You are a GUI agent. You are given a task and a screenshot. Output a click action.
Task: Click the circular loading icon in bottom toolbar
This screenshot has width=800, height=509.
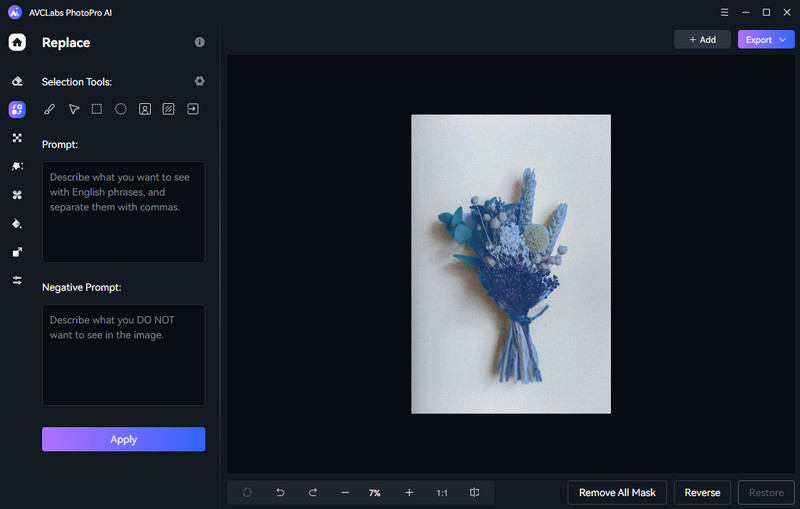[x=247, y=493]
